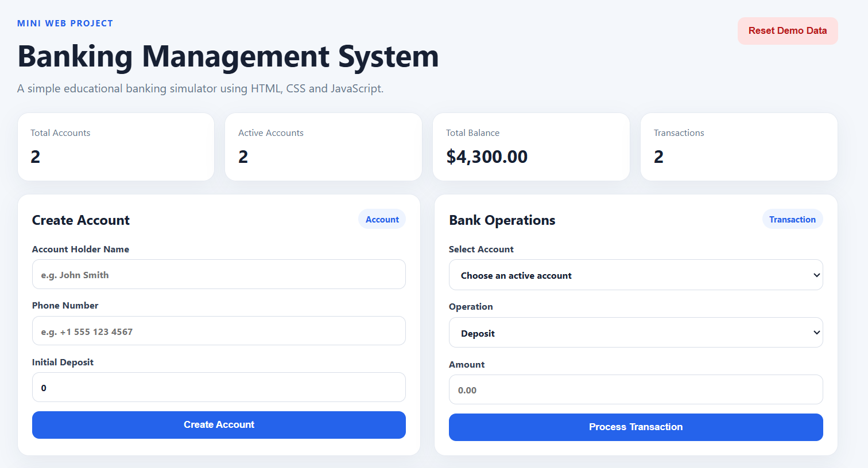Click the Total Balance stat card
The width and height of the screenshot is (868, 468).
[531, 147]
